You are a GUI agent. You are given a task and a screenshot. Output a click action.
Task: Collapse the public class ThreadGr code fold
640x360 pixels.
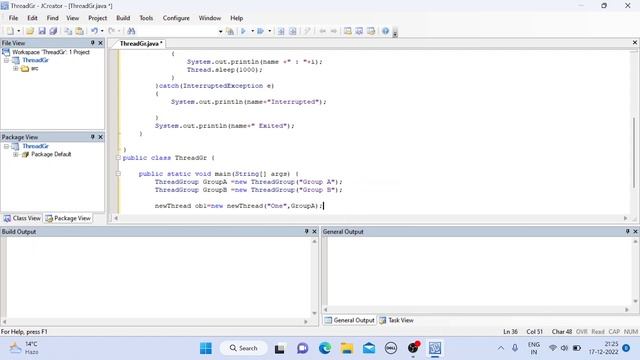tap(118, 158)
